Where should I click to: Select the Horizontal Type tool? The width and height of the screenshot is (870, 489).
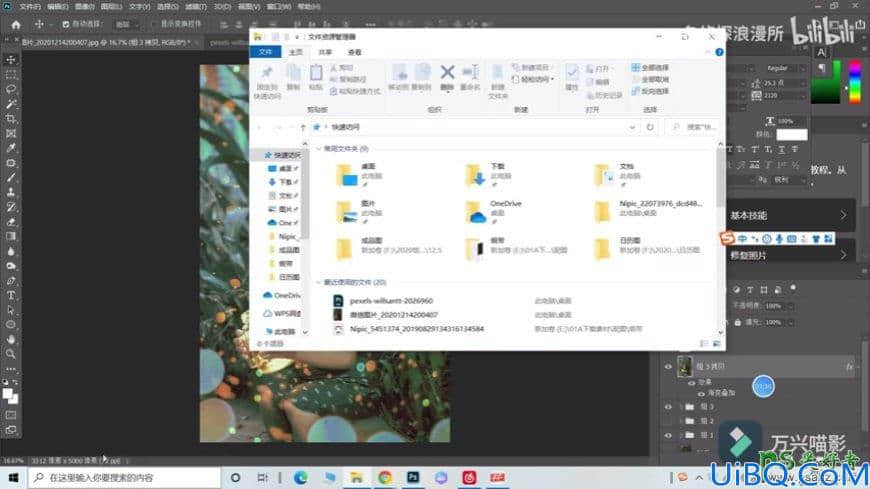pyautogui.click(x=11, y=295)
